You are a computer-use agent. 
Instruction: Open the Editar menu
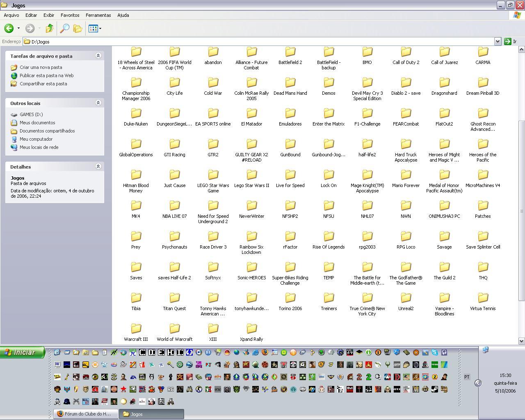(x=31, y=15)
